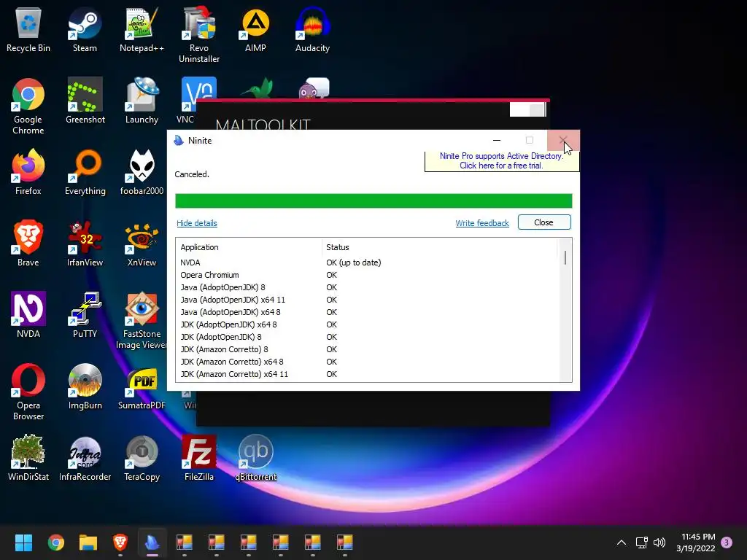Select the Audacity desktop icon

312,29
